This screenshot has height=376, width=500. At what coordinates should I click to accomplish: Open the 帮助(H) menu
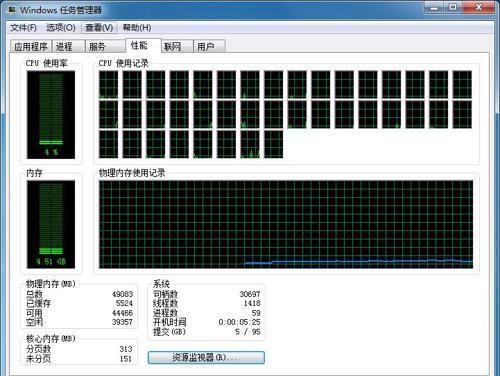click(137, 28)
